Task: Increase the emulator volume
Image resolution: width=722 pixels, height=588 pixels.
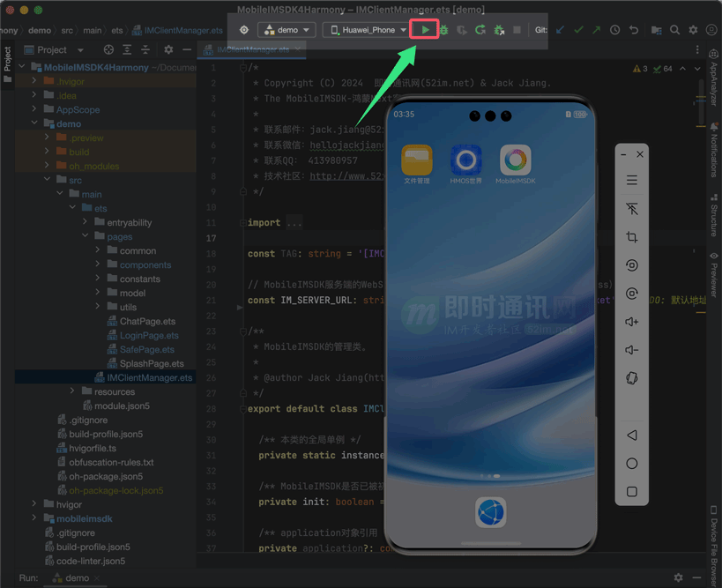Action: pos(631,321)
